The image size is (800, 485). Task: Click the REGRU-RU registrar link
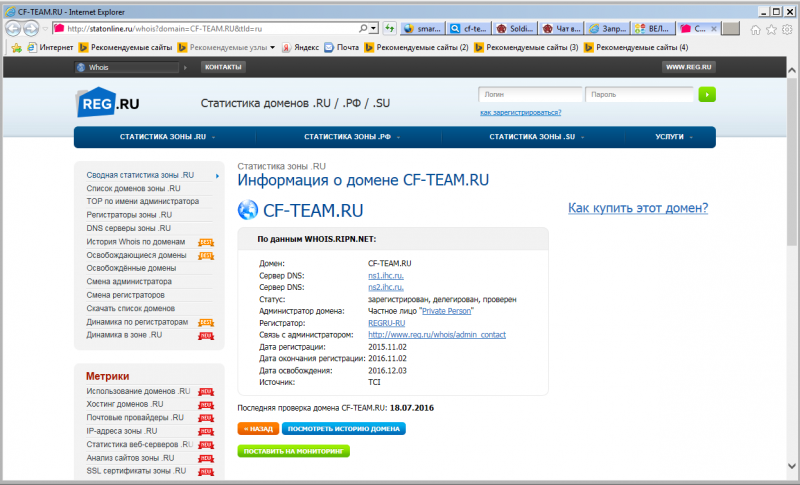387,323
